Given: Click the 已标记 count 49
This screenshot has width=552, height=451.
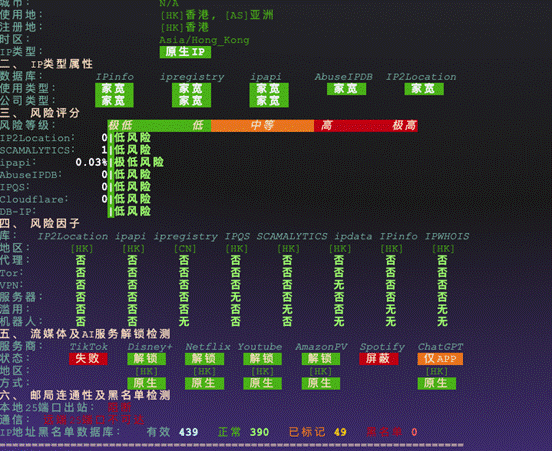Looking at the screenshot, I should coord(340,432).
